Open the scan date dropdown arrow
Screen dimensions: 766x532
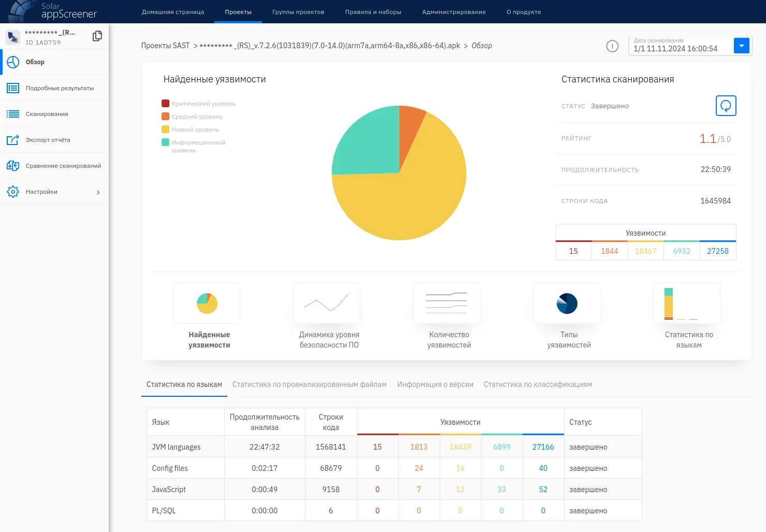[x=741, y=46]
